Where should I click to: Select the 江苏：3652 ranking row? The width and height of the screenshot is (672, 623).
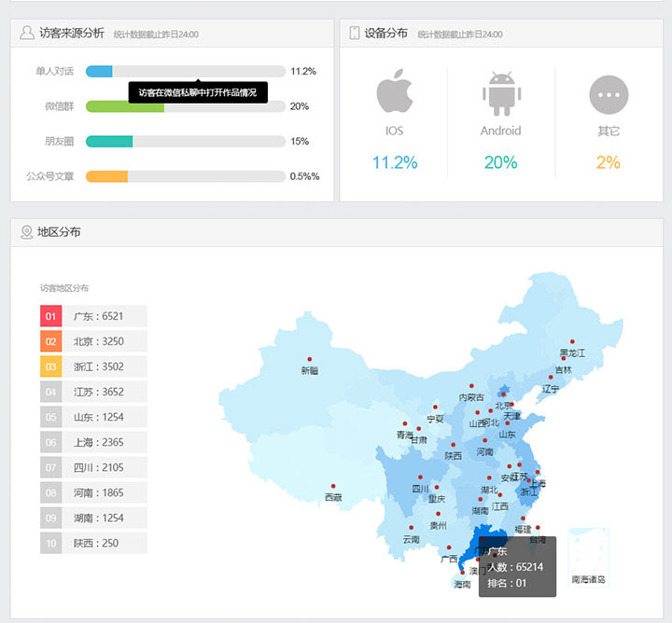pyautogui.click(x=93, y=392)
